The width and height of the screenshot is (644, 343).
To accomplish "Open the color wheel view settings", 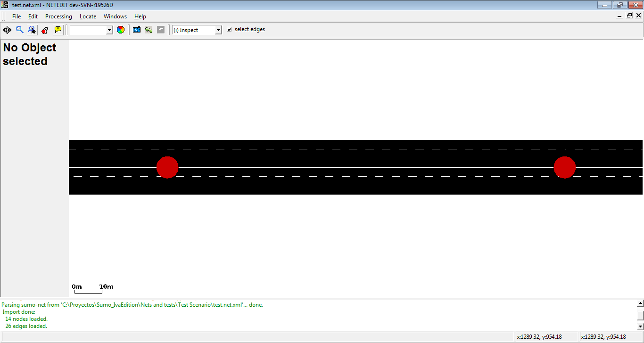I will point(121,30).
